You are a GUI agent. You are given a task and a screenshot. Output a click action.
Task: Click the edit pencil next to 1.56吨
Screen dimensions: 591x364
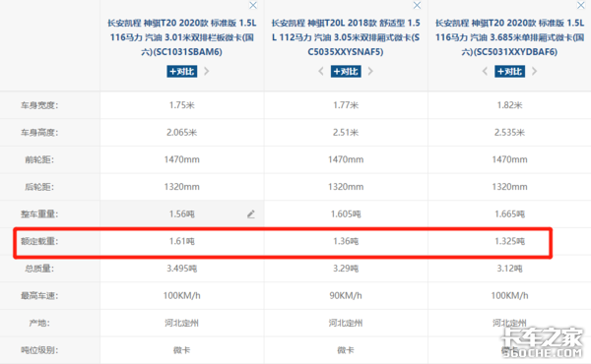click(x=251, y=214)
